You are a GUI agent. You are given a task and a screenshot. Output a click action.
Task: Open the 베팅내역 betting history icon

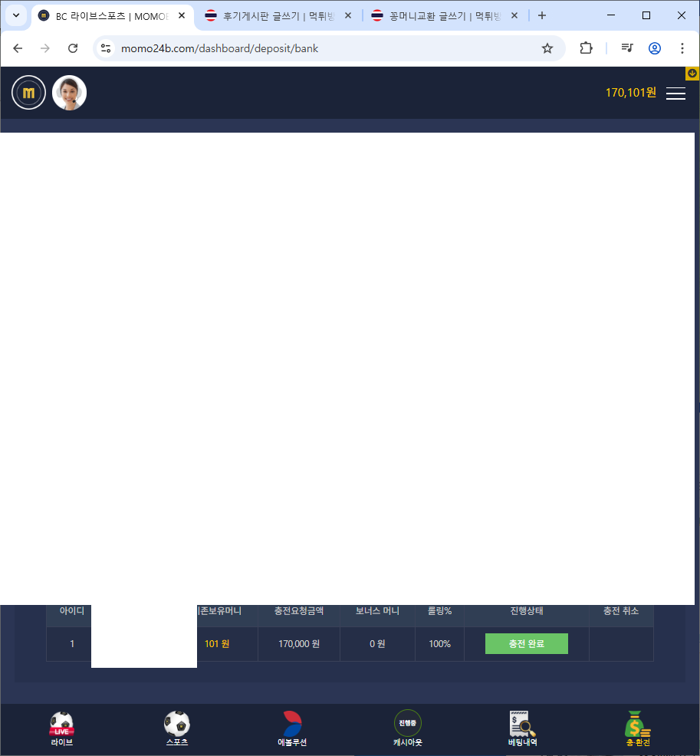tap(522, 728)
